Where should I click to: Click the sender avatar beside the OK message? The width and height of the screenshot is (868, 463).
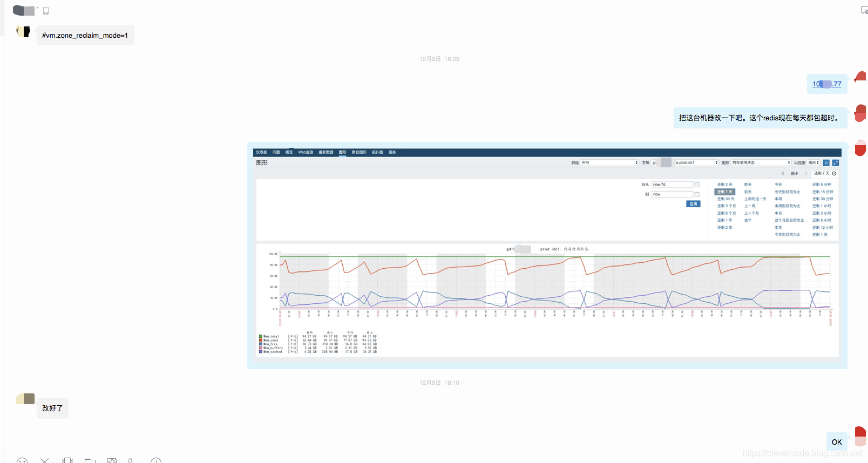tap(860, 436)
